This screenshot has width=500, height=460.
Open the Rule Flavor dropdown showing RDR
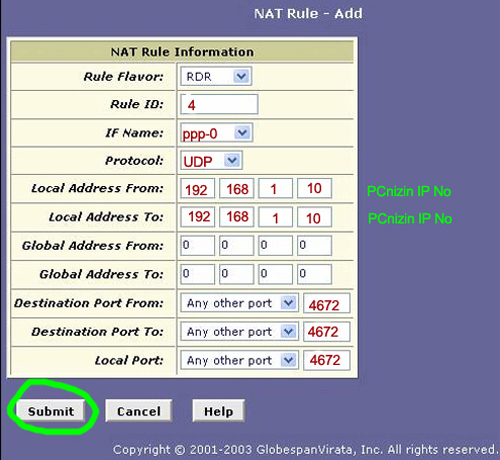click(x=216, y=76)
